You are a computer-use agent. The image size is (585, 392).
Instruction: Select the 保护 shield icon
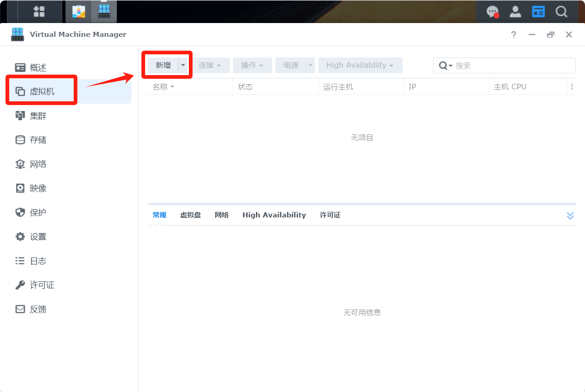click(20, 212)
